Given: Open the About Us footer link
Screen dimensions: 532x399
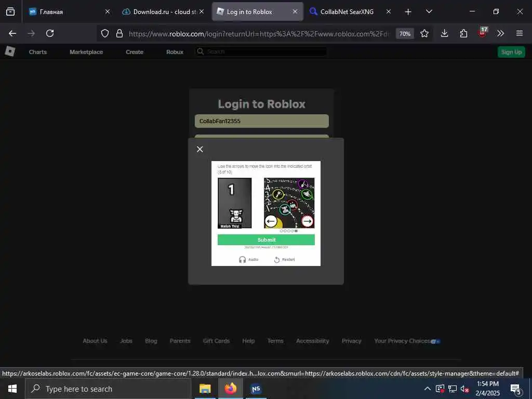Looking at the screenshot, I should point(95,341).
